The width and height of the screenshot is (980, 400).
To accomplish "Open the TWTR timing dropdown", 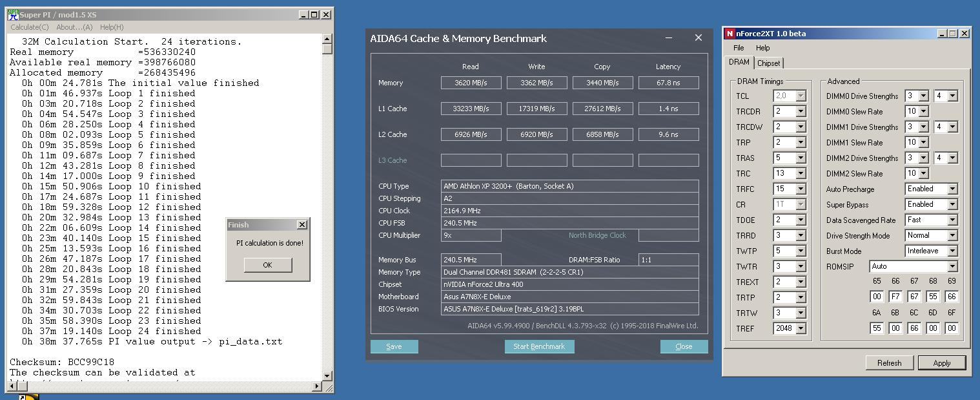I will [x=801, y=266].
